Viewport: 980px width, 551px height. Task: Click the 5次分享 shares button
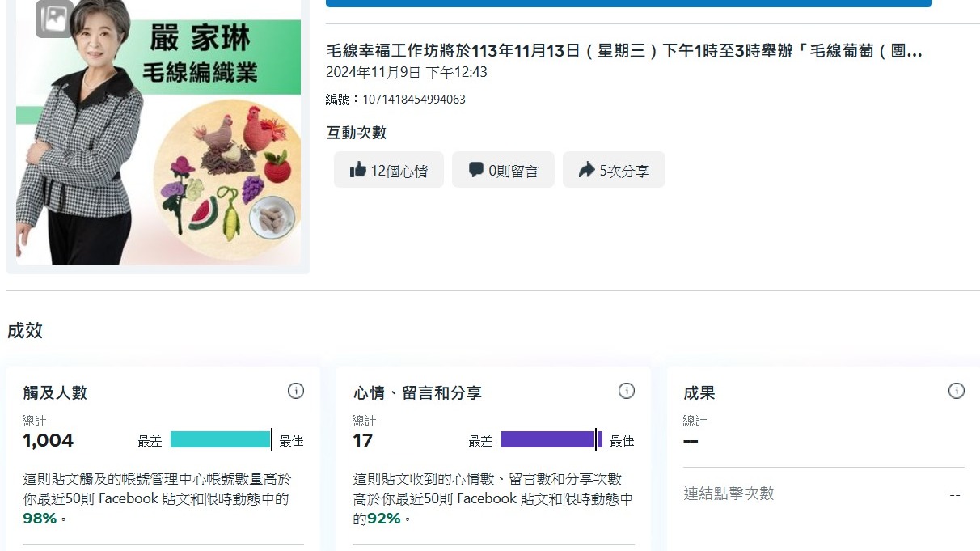tap(614, 169)
